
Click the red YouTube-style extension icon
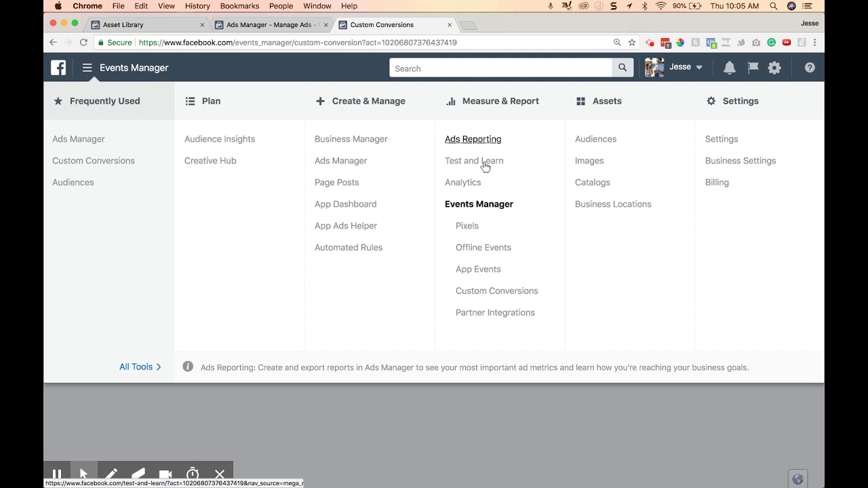pos(787,42)
